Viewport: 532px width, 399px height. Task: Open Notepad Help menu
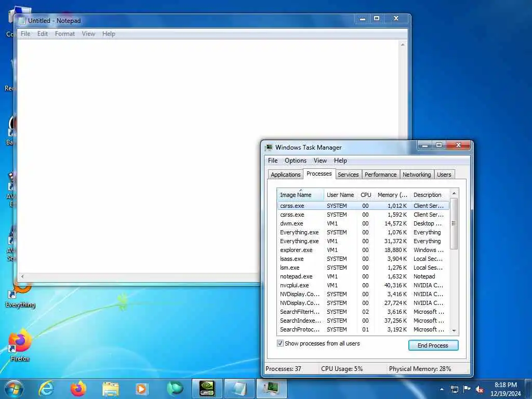point(109,34)
